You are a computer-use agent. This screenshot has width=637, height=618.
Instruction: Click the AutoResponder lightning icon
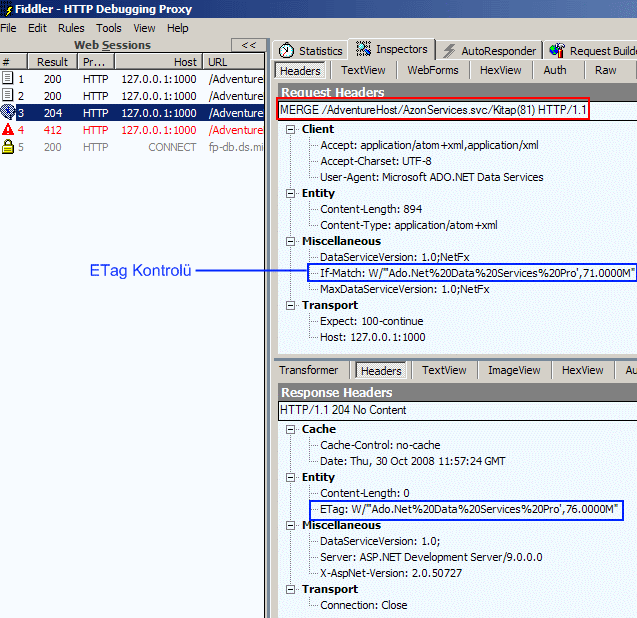click(x=450, y=50)
